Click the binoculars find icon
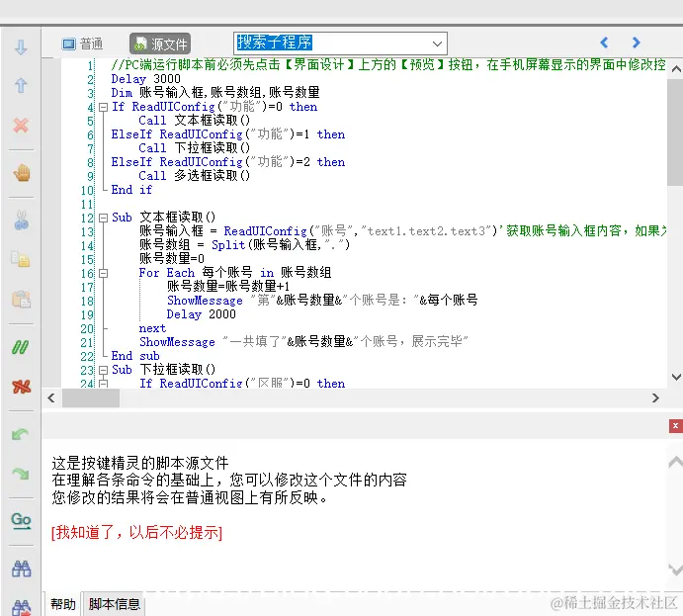 tap(22, 569)
